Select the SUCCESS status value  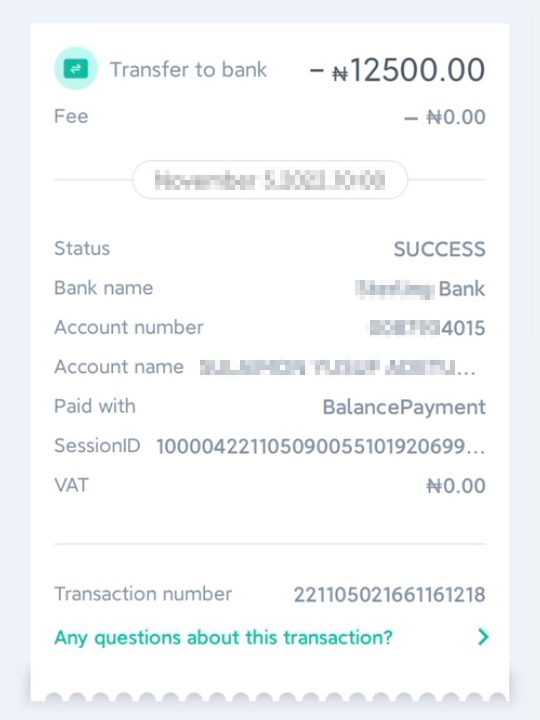[x=439, y=249]
